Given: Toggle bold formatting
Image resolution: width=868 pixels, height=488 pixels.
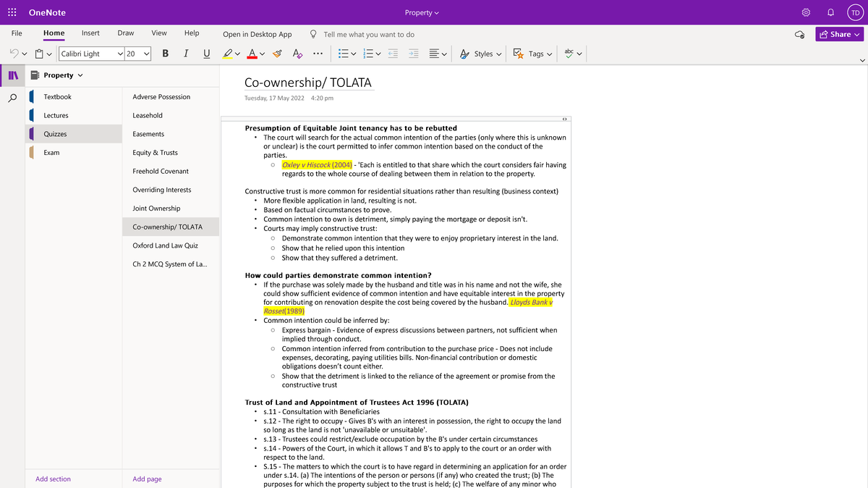Looking at the screenshot, I should [x=165, y=53].
